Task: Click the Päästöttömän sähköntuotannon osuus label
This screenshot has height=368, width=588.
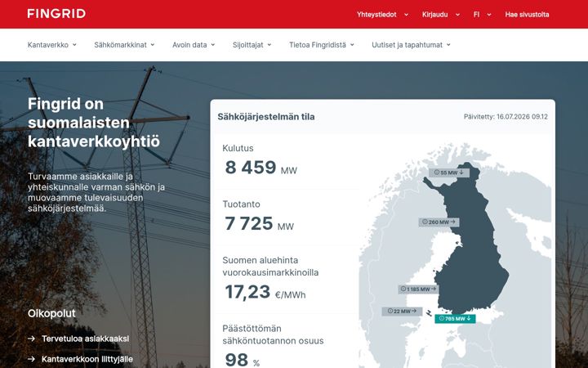Action: (273, 334)
